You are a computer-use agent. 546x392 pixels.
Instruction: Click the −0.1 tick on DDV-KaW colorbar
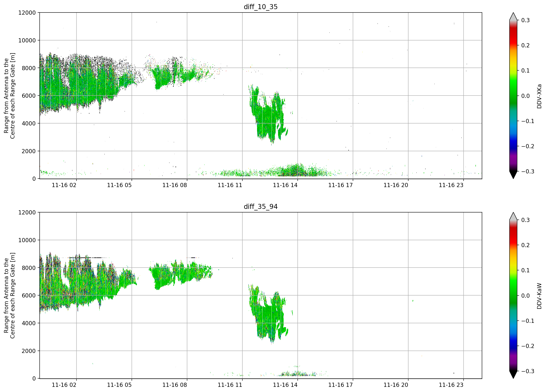coord(528,321)
